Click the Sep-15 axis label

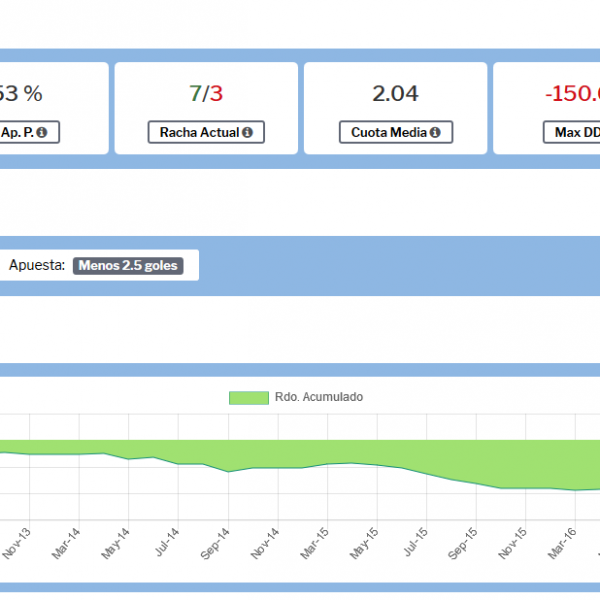pos(463,543)
